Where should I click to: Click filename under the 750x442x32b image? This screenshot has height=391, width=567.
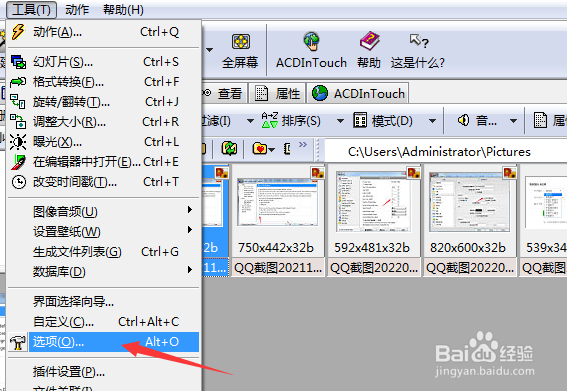coord(278,268)
